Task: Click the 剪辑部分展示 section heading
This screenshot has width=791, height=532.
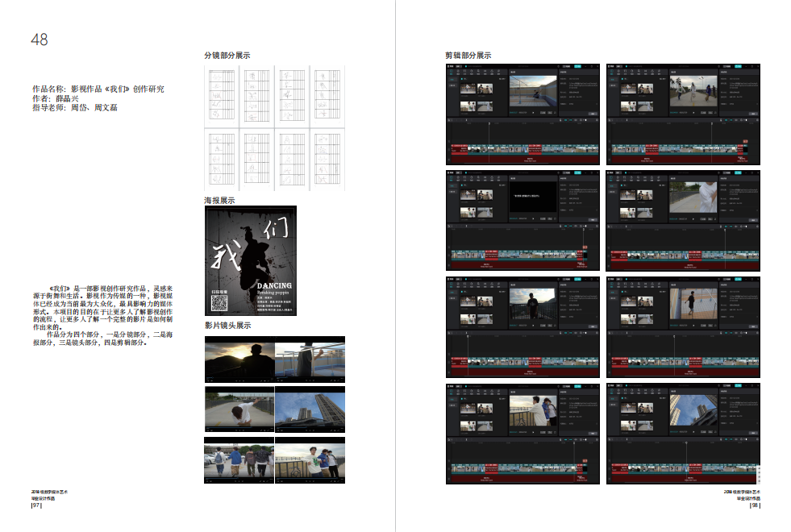Action: (x=468, y=56)
